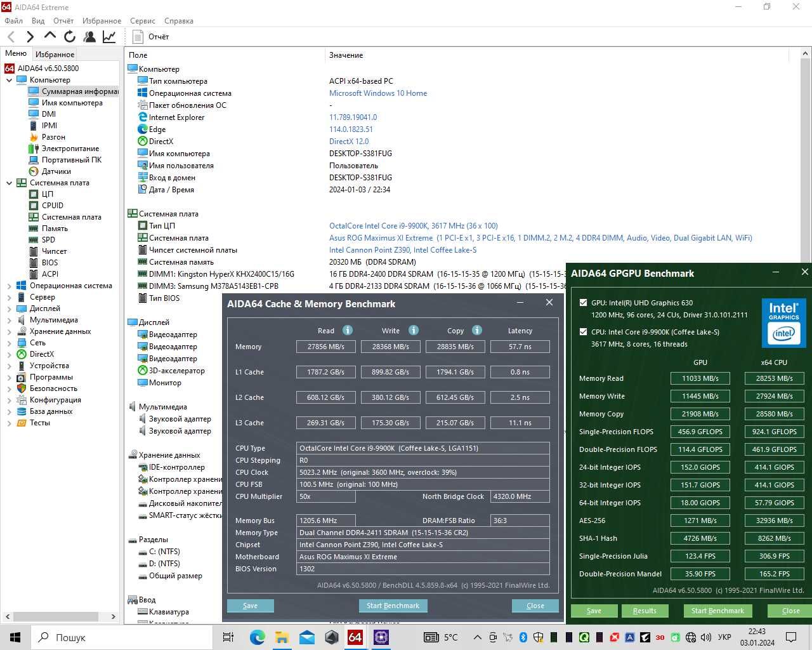Toggle GPU Intel UHD Graphics 630 checkbox
Image resolution: width=812 pixels, height=650 pixels.
click(x=583, y=303)
